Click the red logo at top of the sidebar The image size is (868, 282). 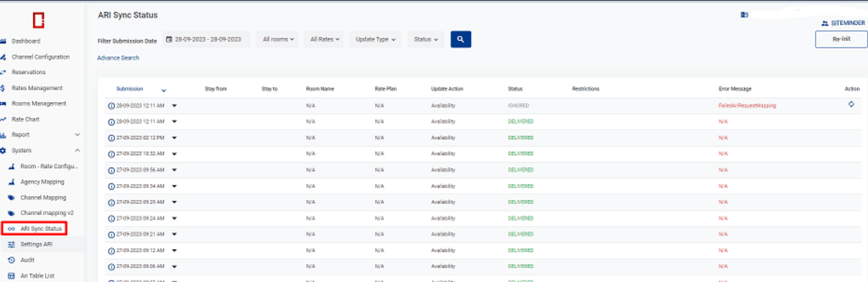tap(39, 20)
